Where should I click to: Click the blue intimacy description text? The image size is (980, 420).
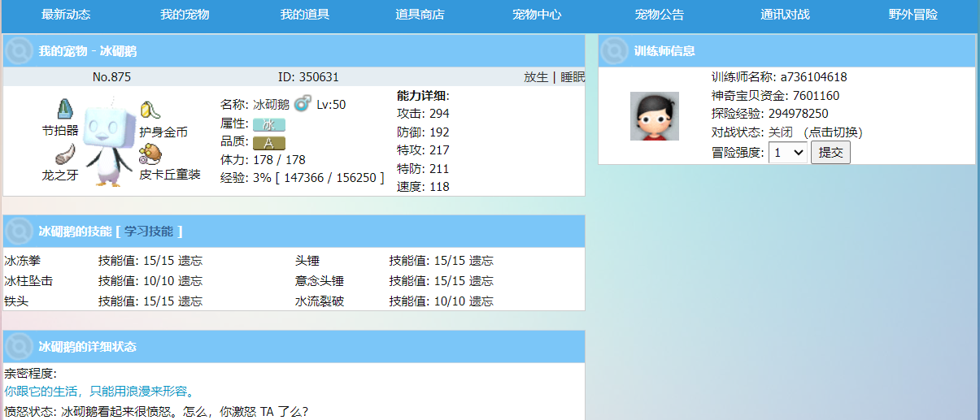point(99,392)
